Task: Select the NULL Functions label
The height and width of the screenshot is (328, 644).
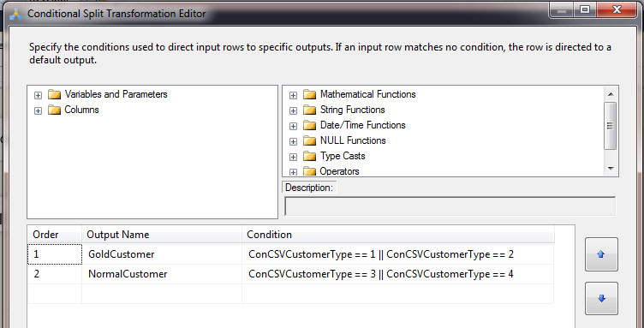Action: point(353,140)
